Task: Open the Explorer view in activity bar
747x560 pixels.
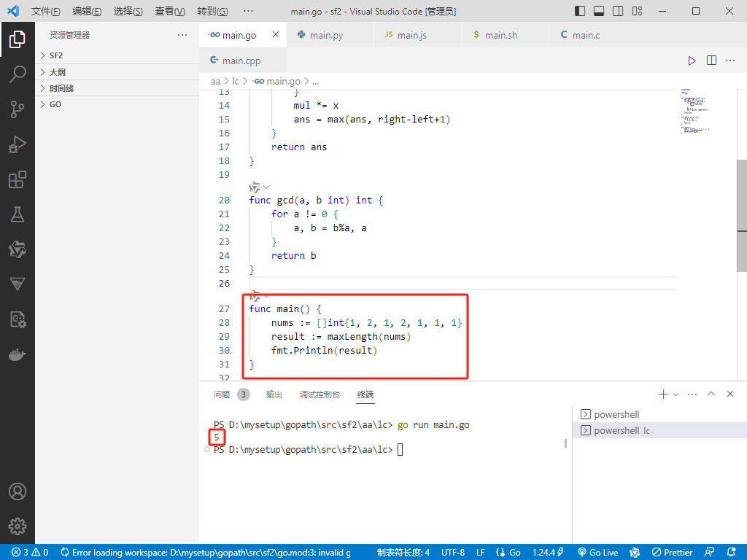Action: point(18,39)
